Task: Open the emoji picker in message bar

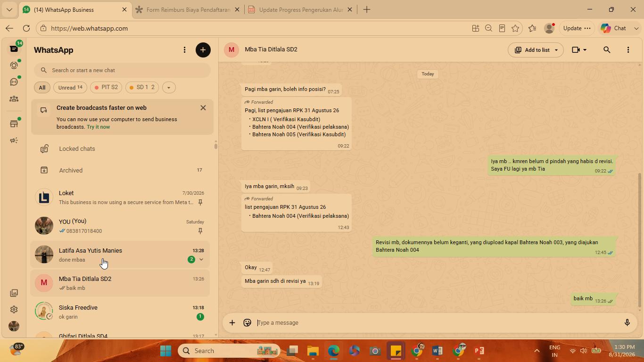Action: tap(247, 323)
